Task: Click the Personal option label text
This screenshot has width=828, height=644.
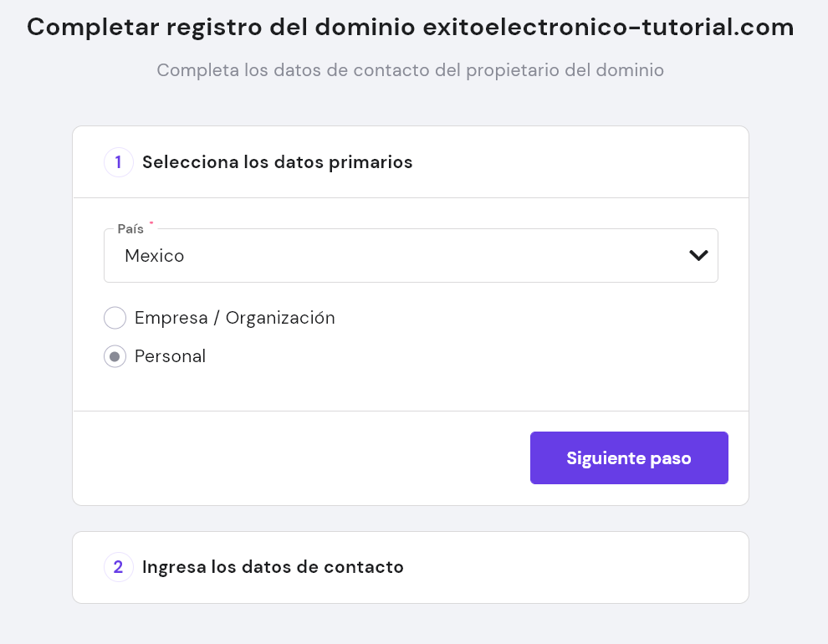Action: (x=170, y=356)
